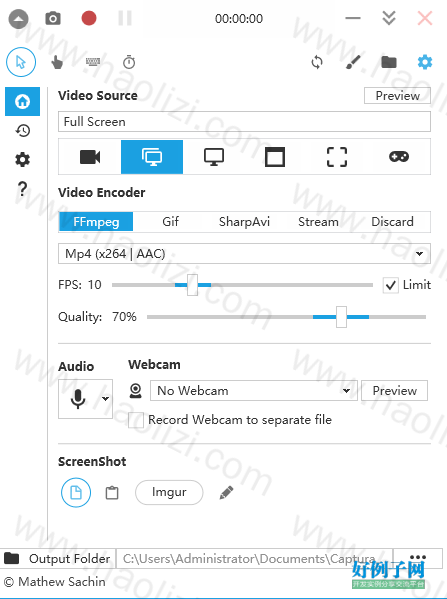The width and height of the screenshot is (447, 599).
Task: Click the Imgur screenshot upload button
Action: pyautogui.click(x=169, y=492)
